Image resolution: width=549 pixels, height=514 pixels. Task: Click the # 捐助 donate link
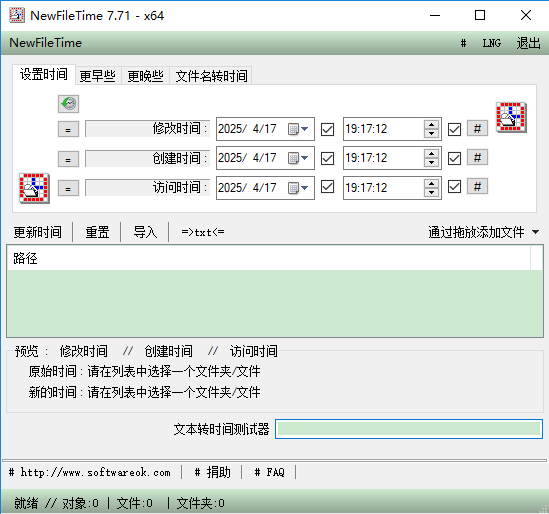(x=213, y=472)
